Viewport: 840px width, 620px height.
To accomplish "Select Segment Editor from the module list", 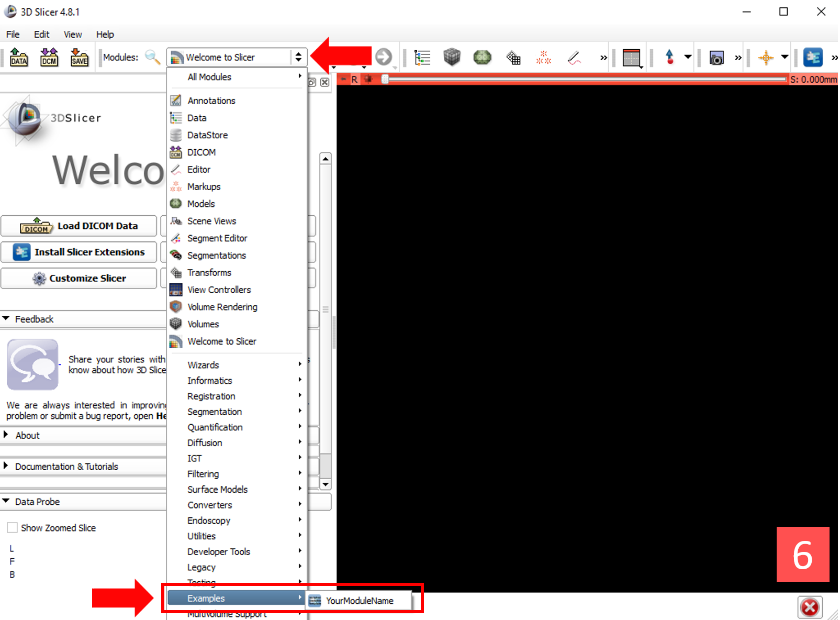I will point(237,238).
